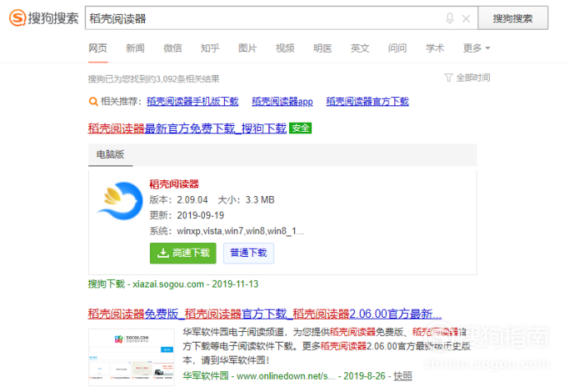Switch to the 图片 tab

[x=248, y=48]
